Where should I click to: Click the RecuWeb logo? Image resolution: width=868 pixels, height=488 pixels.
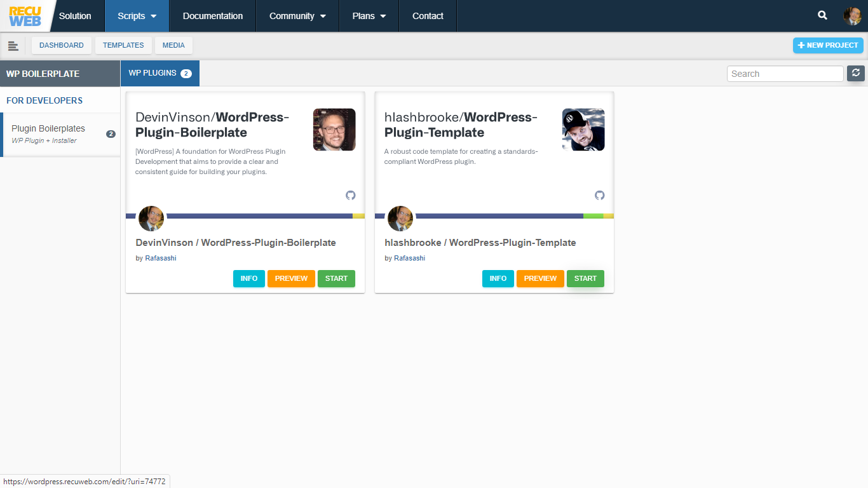coord(25,16)
